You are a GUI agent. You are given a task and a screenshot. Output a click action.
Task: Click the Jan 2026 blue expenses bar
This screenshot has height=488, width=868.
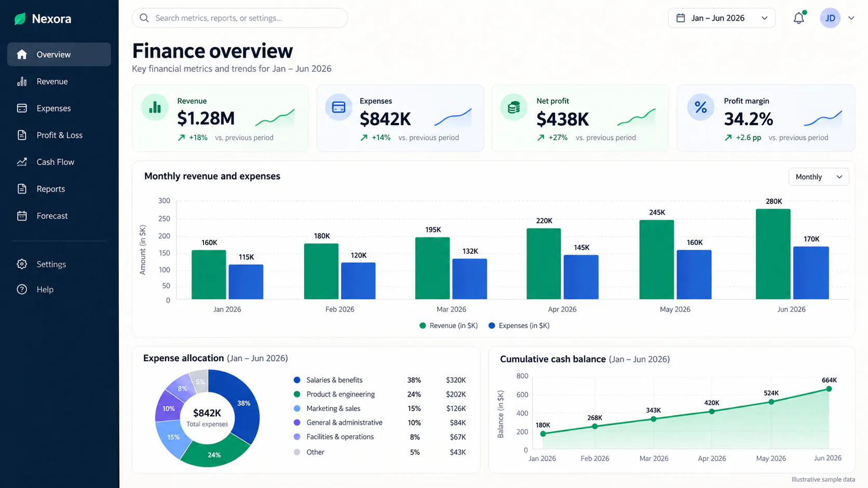(x=246, y=282)
